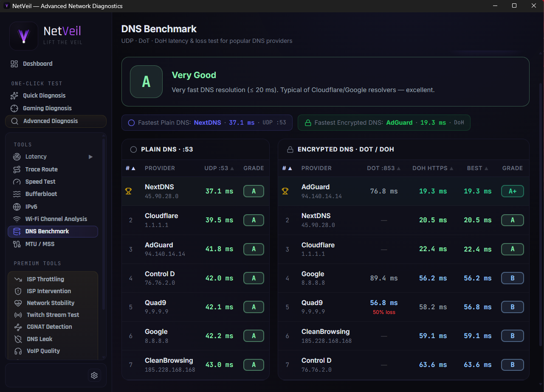544x392 pixels.
Task: Sort Plain DNS table by UDP :53
Action: (x=219, y=168)
